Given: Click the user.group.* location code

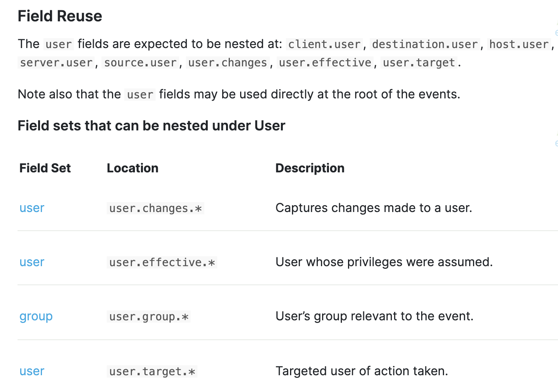Looking at the screenshot, I should coord(149,317).
